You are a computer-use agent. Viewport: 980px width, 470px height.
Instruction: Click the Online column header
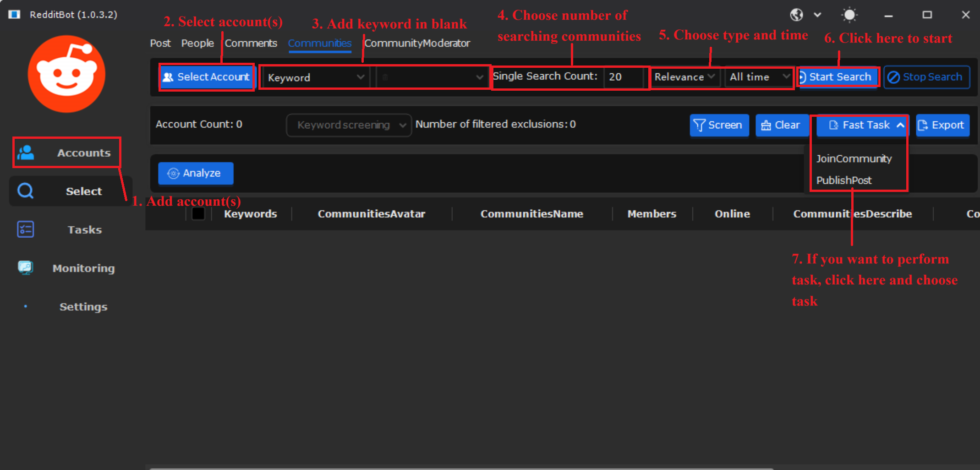(733, 214)
